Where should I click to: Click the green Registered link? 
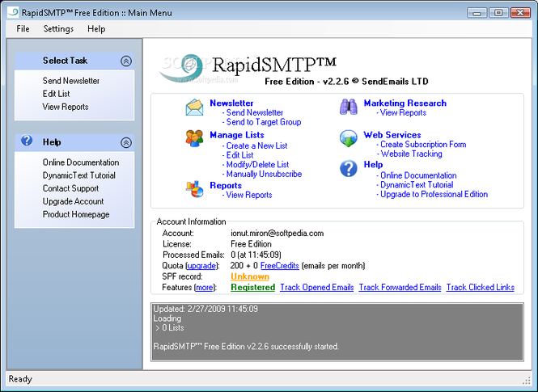[x=253, y=287]
